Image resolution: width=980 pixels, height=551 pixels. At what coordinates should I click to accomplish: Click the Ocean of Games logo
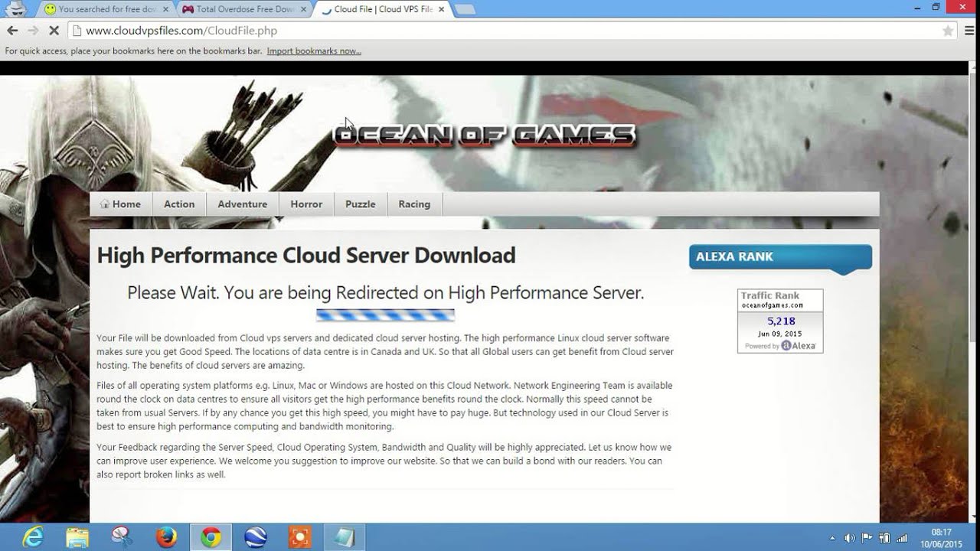[x=485, y=135]
